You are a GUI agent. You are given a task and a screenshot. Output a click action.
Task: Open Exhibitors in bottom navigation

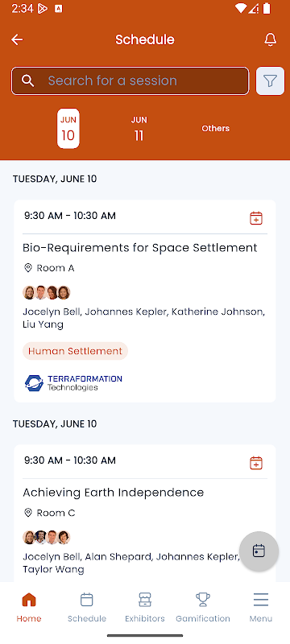pos(144,607)
